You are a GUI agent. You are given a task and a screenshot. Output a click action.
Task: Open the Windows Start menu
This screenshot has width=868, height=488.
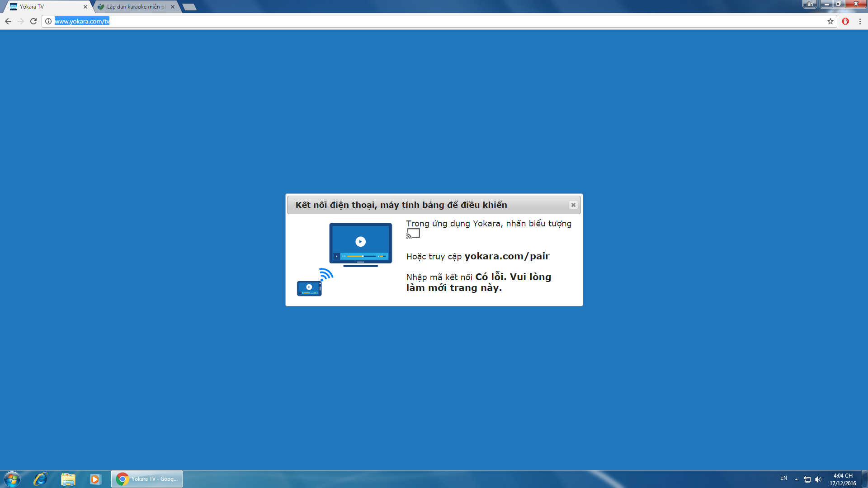pos(12,479)
